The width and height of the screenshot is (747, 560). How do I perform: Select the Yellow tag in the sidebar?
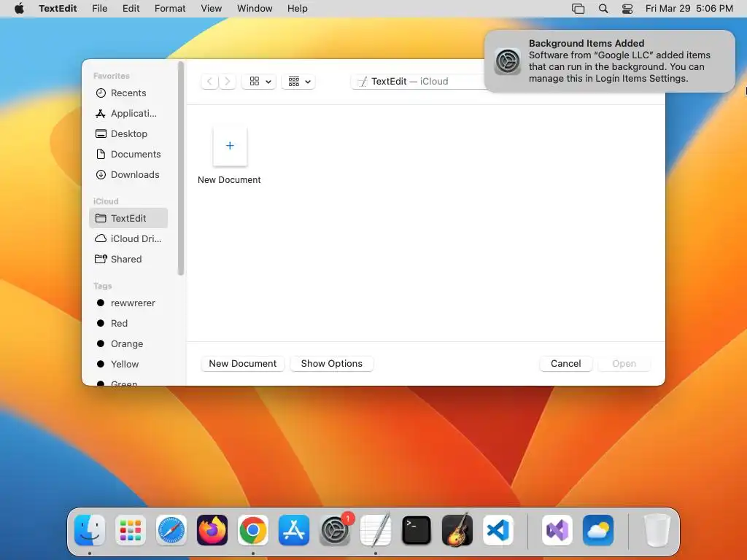(128, 365)
